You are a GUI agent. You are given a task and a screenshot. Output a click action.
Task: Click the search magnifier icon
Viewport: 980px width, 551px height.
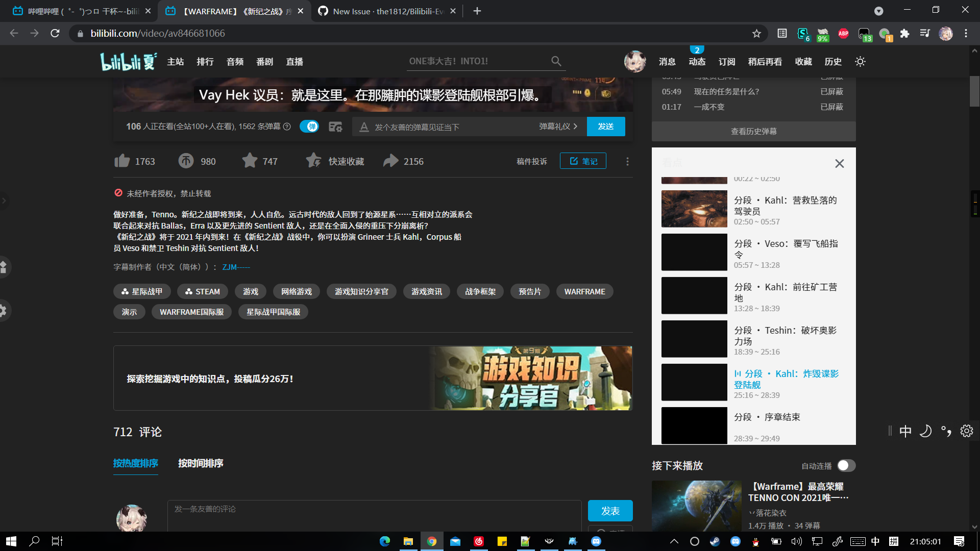point(556,61)
